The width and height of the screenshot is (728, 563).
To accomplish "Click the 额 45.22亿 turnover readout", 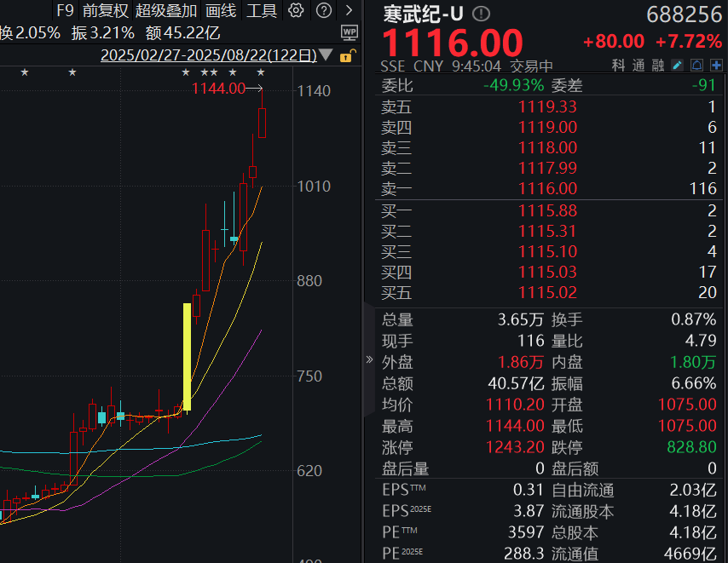I will click(182, 33).
